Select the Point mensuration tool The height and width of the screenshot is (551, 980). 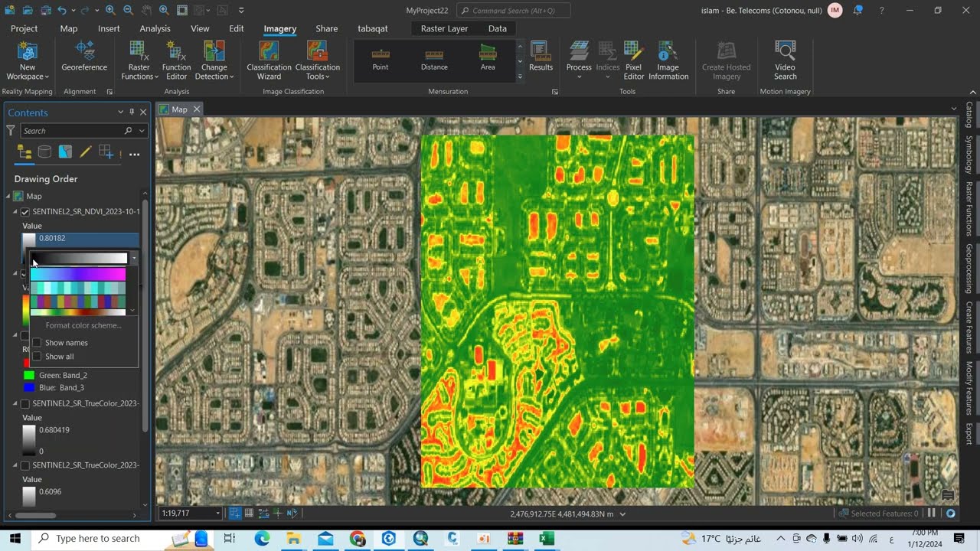point(381,60)
